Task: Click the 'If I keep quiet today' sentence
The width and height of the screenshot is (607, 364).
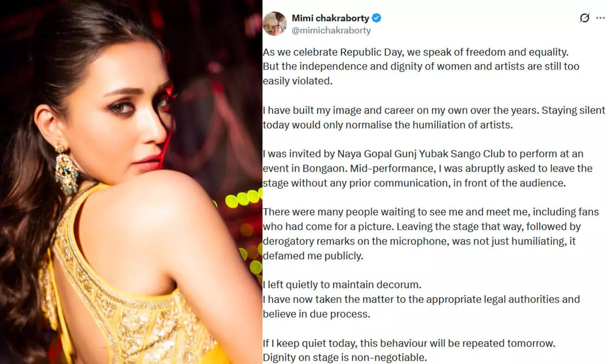Action: [409, 343]
